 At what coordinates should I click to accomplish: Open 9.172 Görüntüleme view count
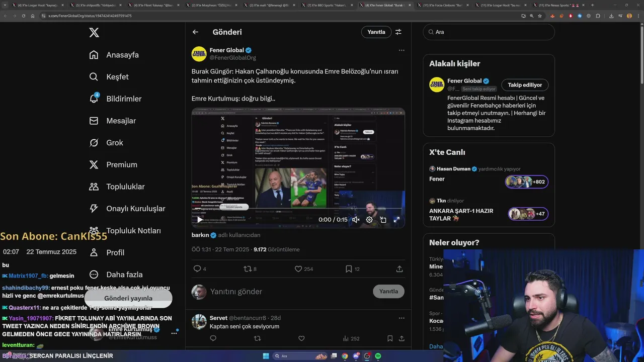pos(276,249)
